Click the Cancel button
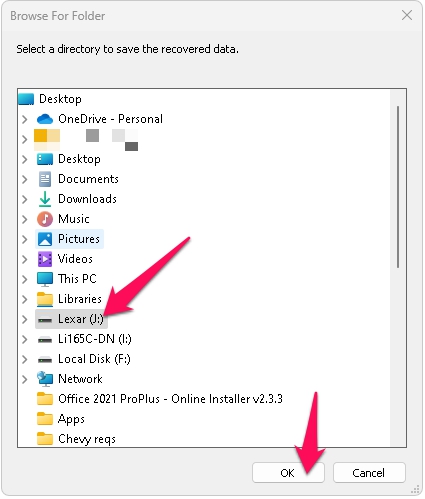Image resolution: width=425 pixels, height=499 pixels. point(369,473)
